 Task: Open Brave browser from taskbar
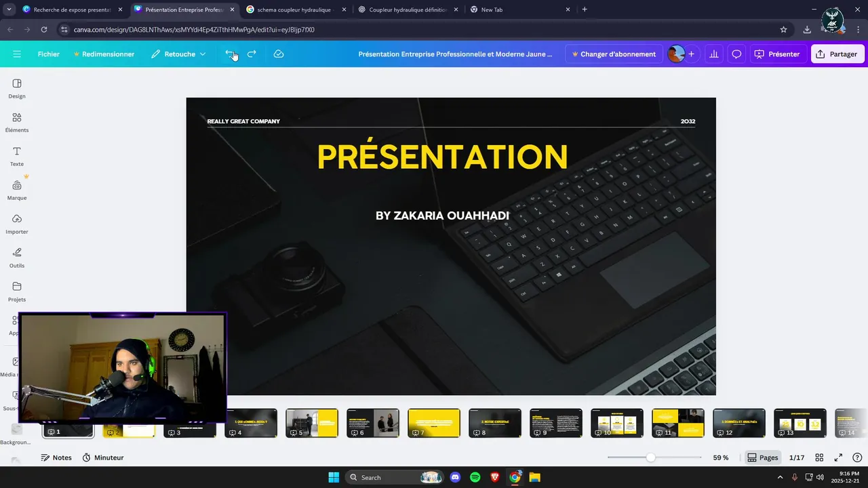(495, 477)
